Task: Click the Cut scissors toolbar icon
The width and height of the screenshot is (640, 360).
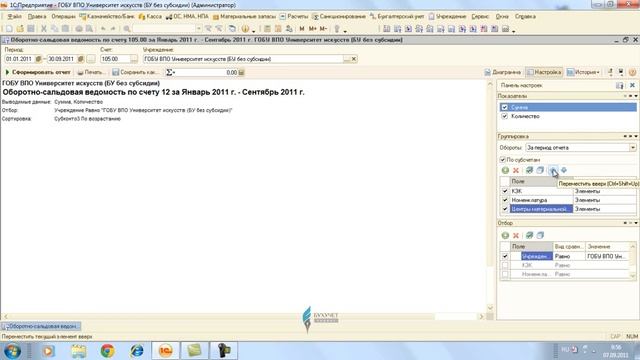Action: point(44,29)
